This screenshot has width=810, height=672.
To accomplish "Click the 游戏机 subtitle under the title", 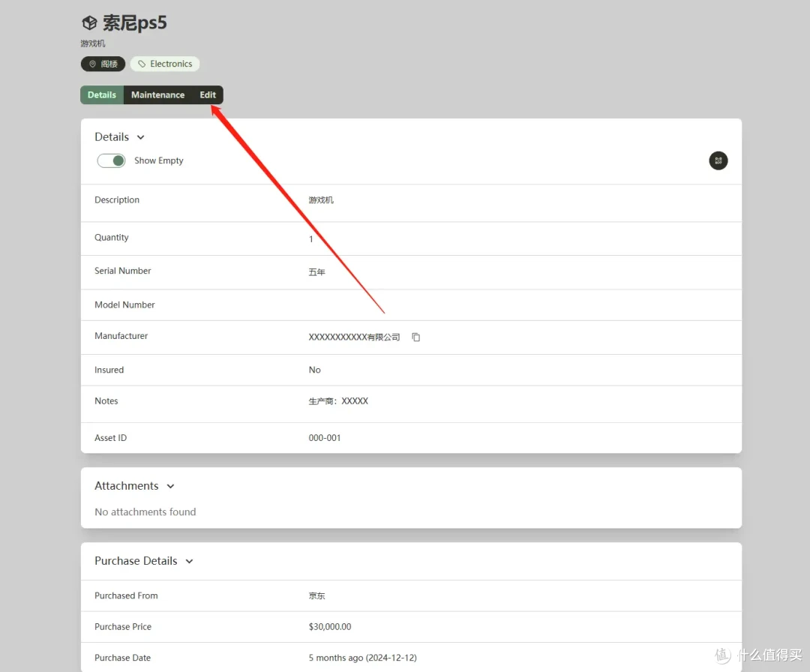I will 93,44.
